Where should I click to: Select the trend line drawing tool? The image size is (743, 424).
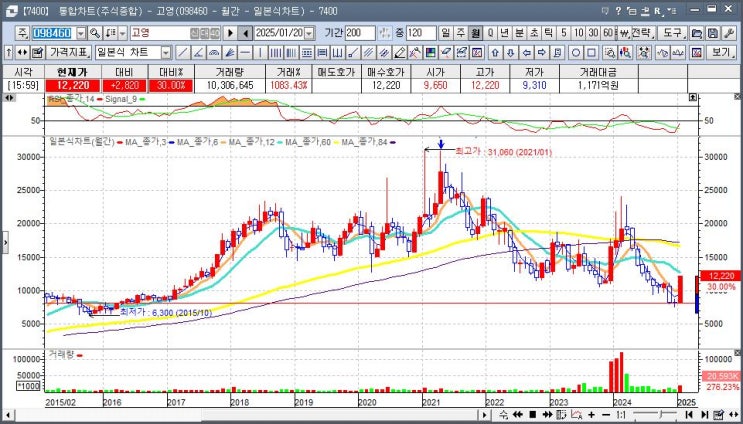coord(182,53)
